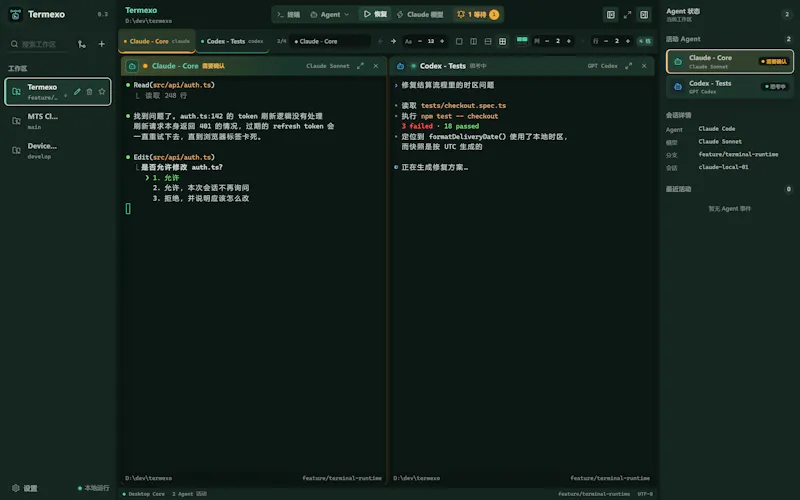Click the green 4-cell count badge
The image size is (800, 500).
coord(645,41)
